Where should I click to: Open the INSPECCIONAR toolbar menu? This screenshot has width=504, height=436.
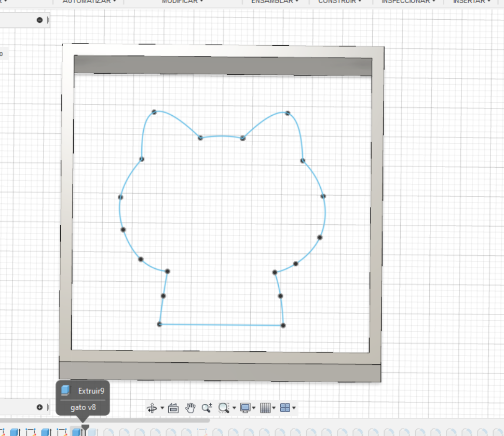(408, 2)
